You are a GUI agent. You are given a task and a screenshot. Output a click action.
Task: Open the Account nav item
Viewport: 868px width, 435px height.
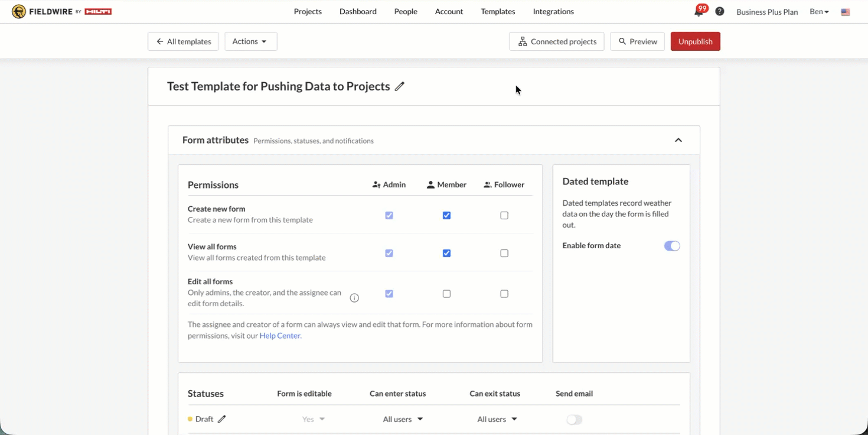pos(449,12)
